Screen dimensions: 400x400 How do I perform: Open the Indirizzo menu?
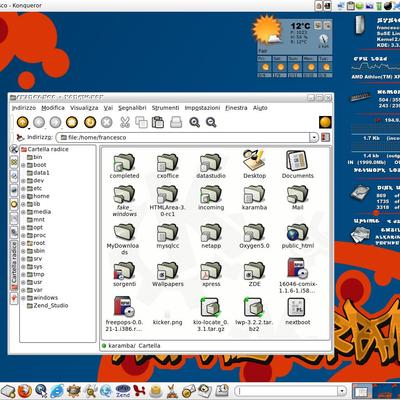[x=24, y=108]
